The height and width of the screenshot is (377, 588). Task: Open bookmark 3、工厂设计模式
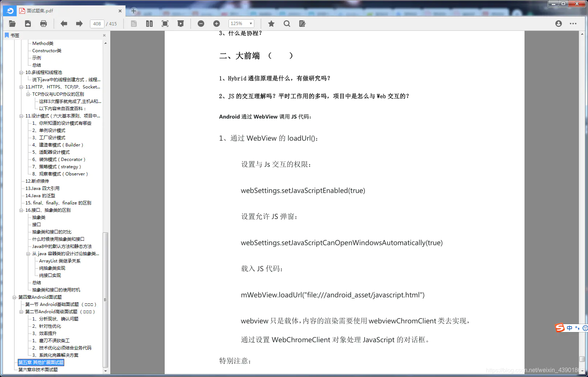coord(49,138)
